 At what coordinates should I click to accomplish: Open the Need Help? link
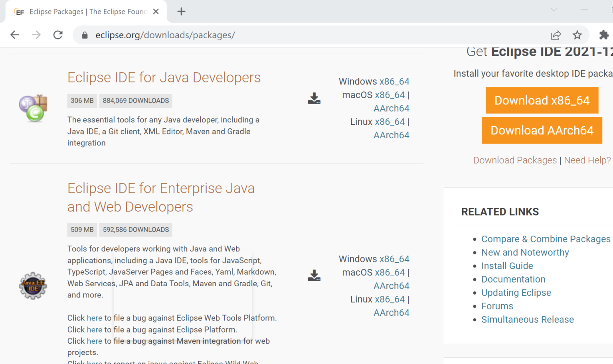pos(587,160)
